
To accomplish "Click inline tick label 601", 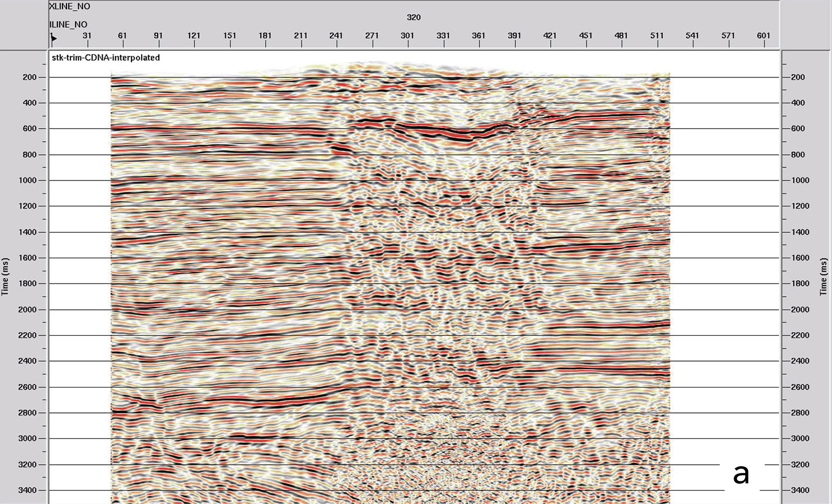I will [763, 35].
